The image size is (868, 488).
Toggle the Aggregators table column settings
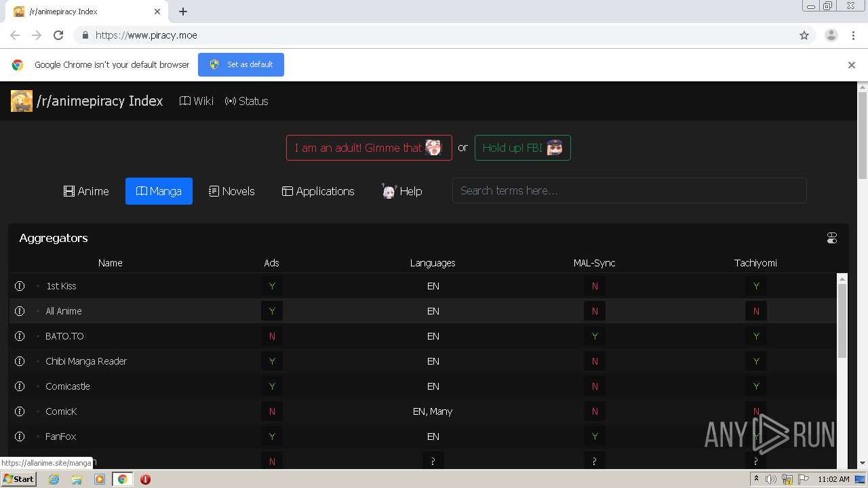pos(832,238)
